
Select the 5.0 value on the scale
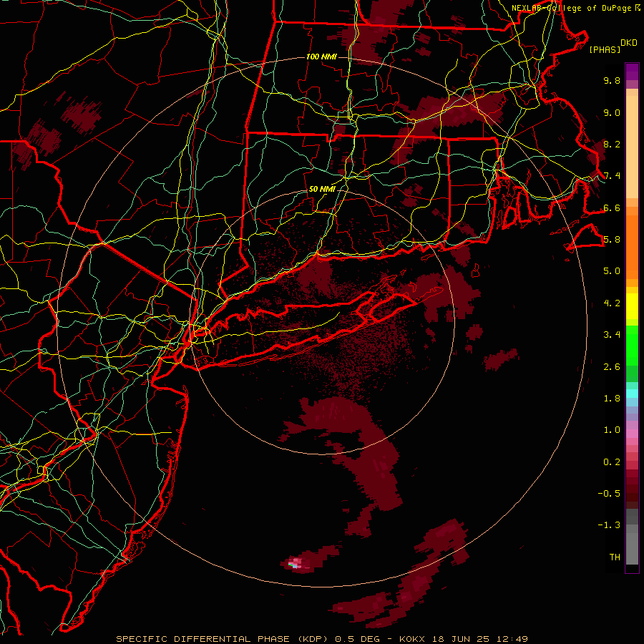click(x=612, y=271)
